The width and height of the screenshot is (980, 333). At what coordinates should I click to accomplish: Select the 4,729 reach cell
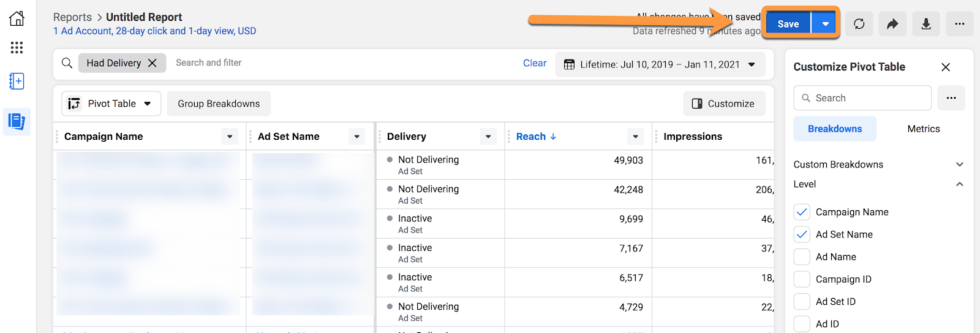578,312
